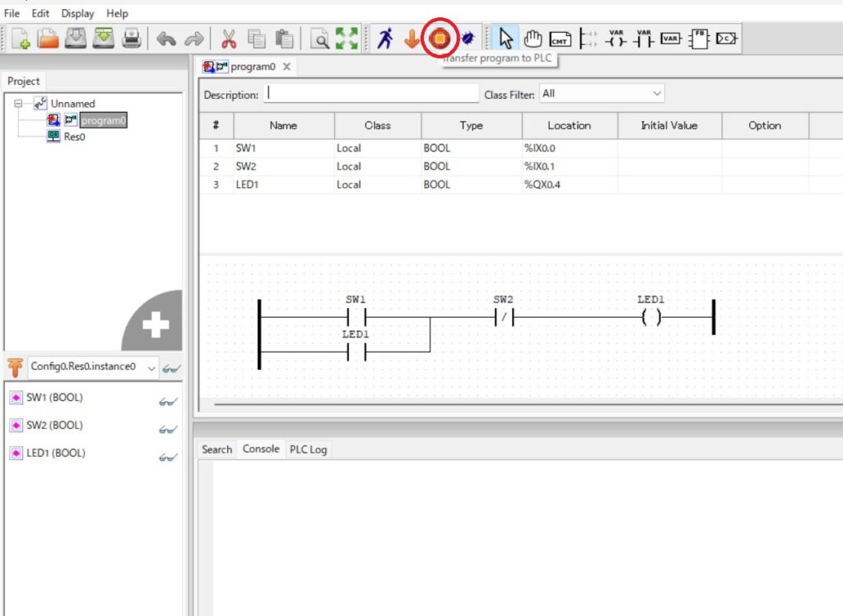Open the Config0.Res0.instance0 instance dropdown
The width and height of the screenshot is (843, 616).
coord(151,367)
